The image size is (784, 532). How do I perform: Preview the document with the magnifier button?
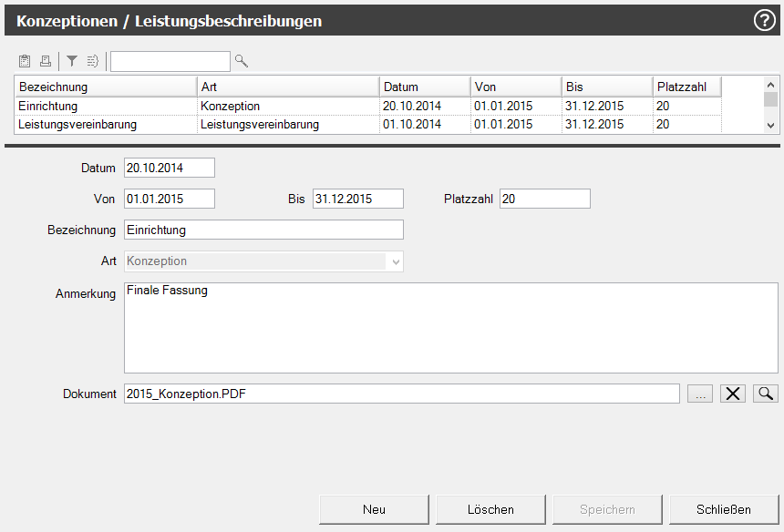[766, 394]
